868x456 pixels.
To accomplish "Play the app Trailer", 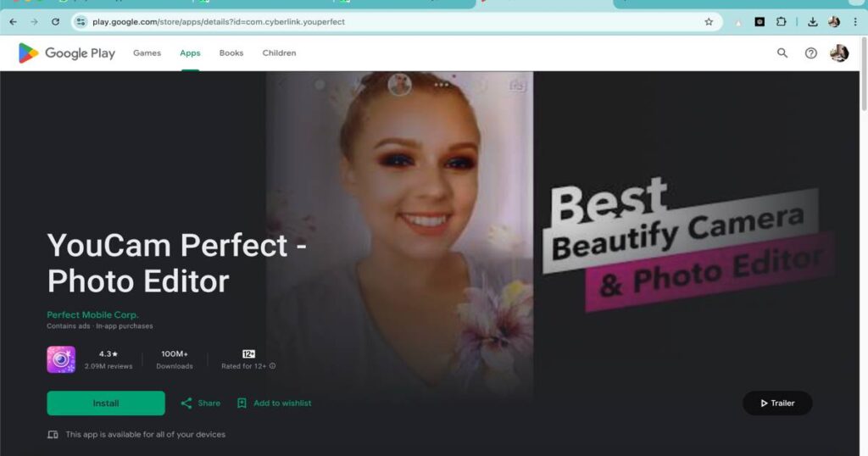I will pyautogui.click(x=777, y=403).
